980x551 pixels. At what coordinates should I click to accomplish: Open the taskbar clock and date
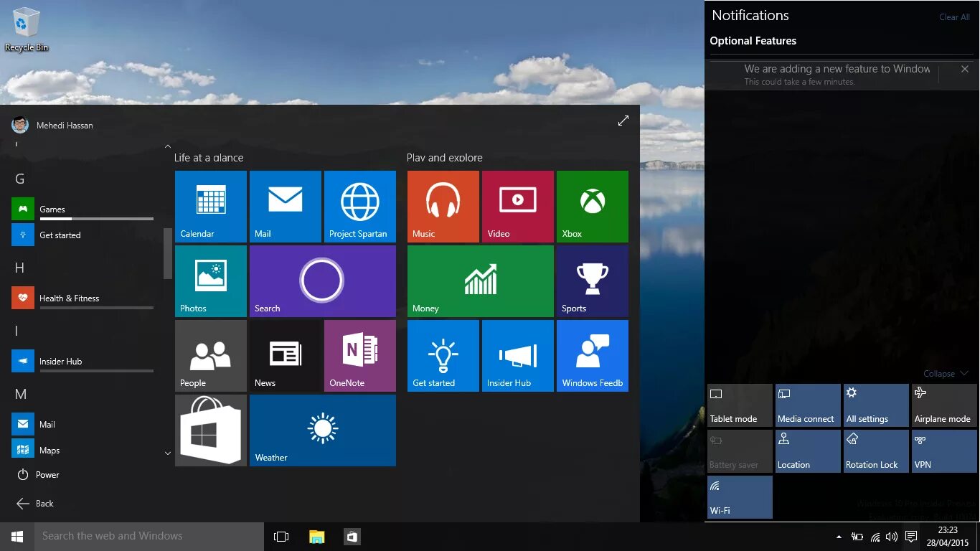coord(948,537)
